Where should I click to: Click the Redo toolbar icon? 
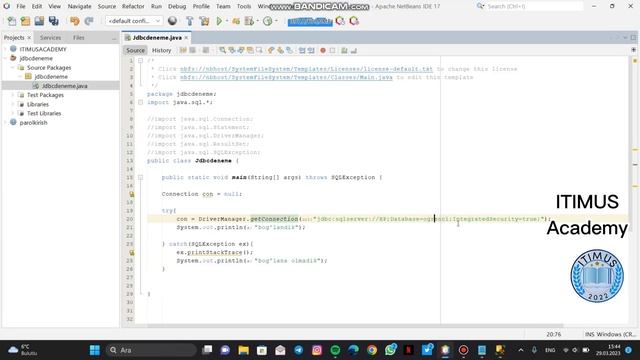89,21
